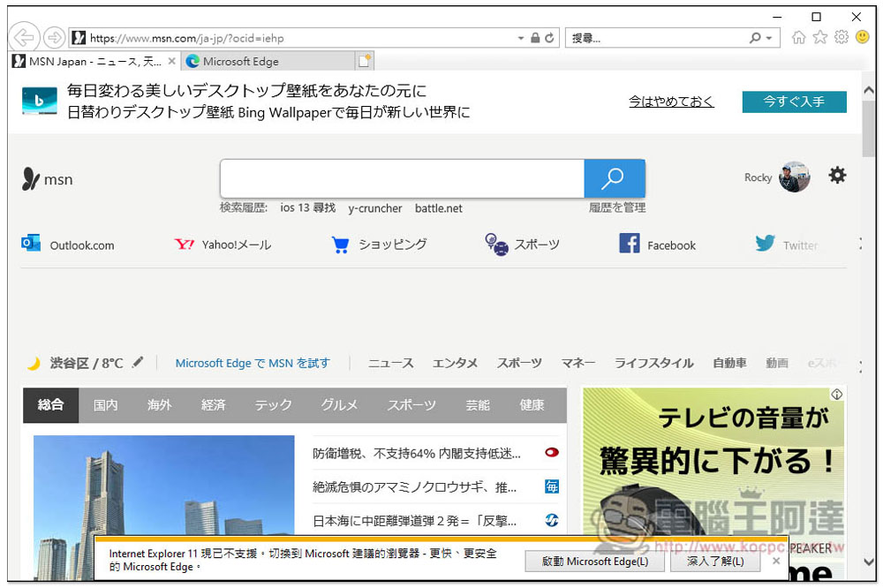This screenshot has height=588, width=883.
Task: Click the 渋谷区 / 8°C weather moon icon
Action: pyautogui.click(x=34, y=363)
